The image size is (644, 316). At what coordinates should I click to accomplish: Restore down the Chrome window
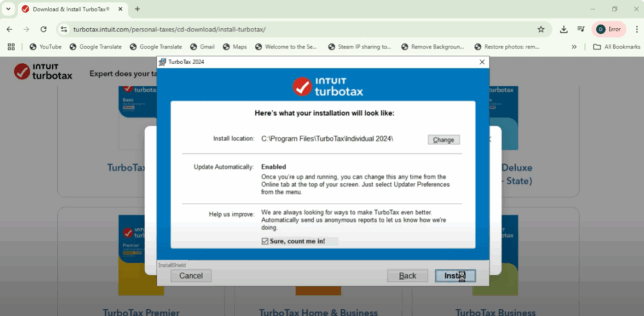614,9
